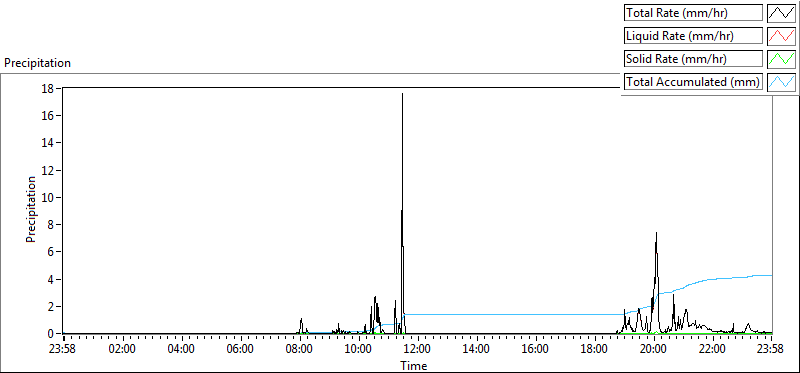Select the Total Accumulated (mm) legend label

pos(693,82)
